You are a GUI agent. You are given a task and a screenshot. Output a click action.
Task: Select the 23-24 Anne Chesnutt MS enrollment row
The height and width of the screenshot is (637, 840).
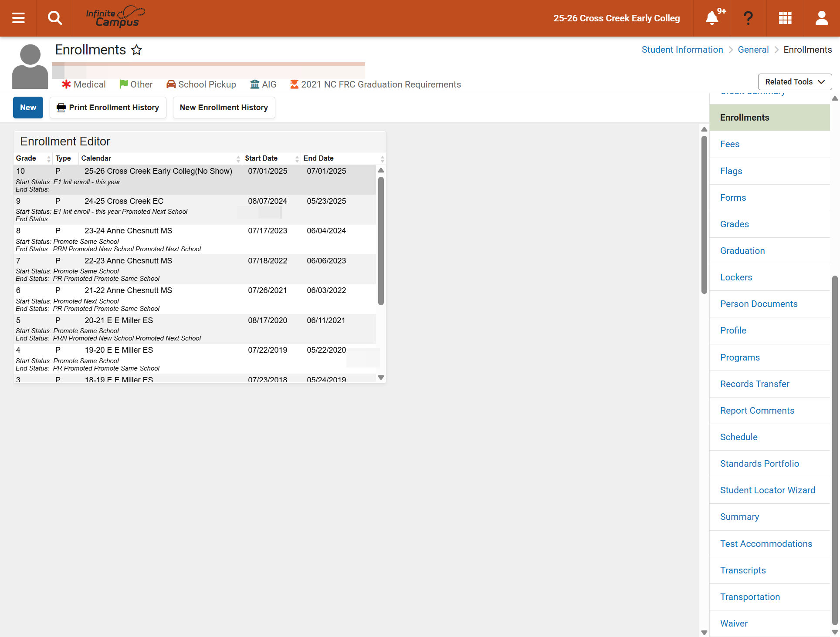[x=195, y=239]
